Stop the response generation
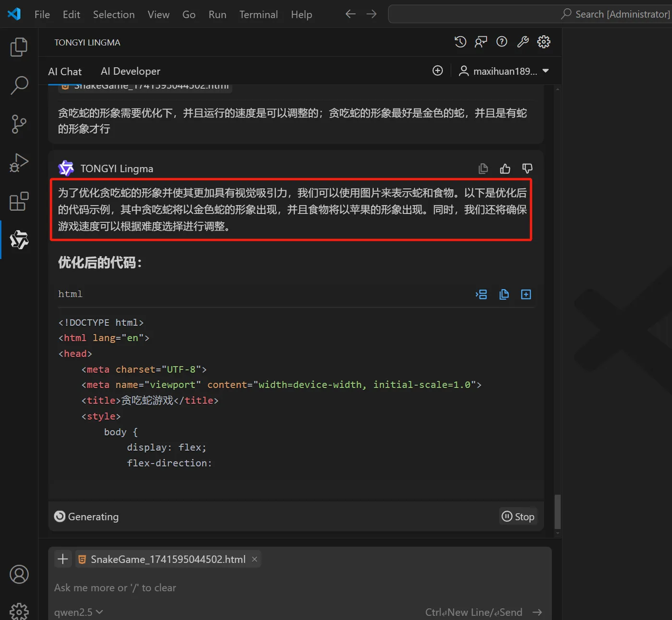 point(518,516)
